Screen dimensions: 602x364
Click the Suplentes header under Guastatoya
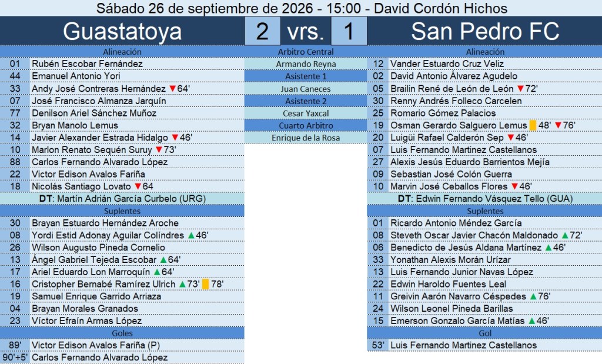click(122, 211)
